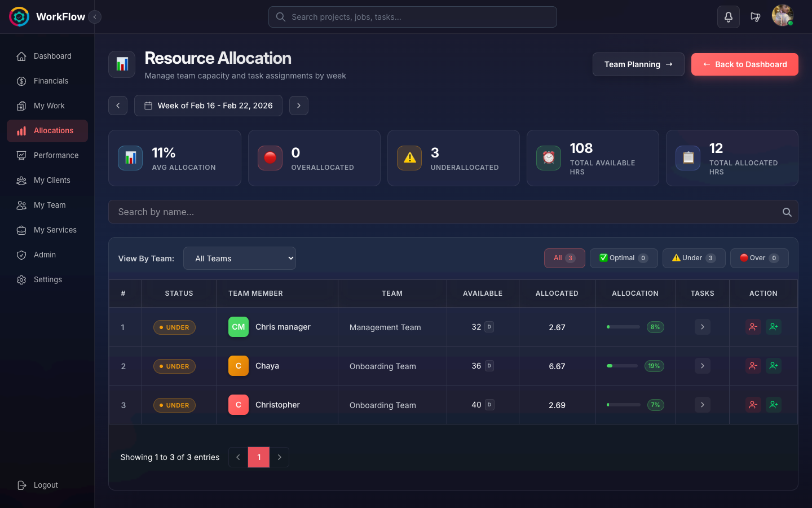The image size is (812, 508).
Task: Click the megaphone announcements icon
Action: pyautogui.click(x=756, y=16)
